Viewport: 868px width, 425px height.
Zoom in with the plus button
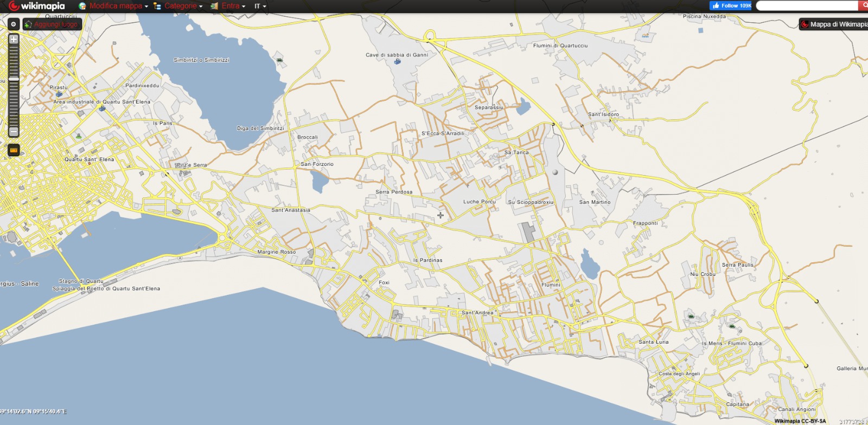pyautogui.click(x=14, y=40)
